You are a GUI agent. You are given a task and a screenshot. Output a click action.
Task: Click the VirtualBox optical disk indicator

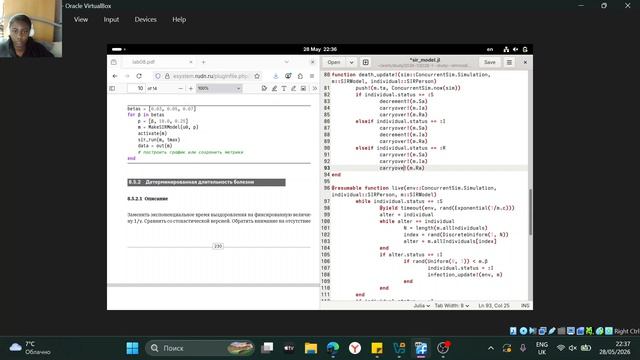coord(523,331)
